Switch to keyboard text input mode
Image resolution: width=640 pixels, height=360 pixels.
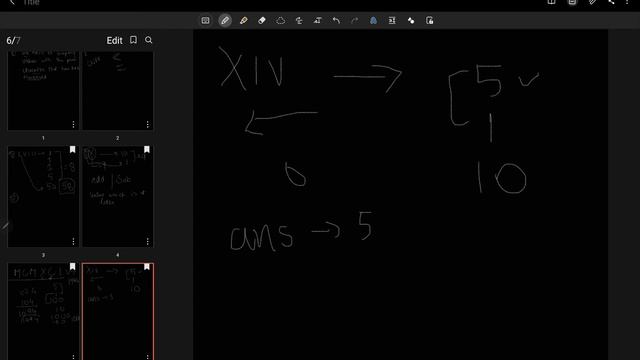205,20
